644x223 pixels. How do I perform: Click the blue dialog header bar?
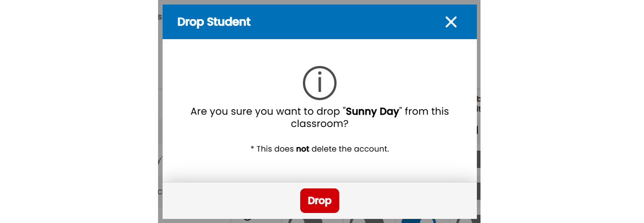320,22
